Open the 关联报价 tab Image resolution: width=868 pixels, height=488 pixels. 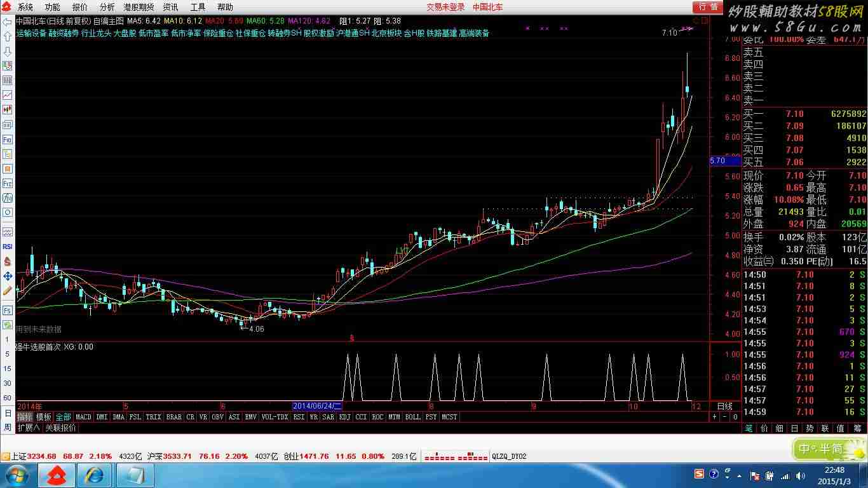pos(60,428)
